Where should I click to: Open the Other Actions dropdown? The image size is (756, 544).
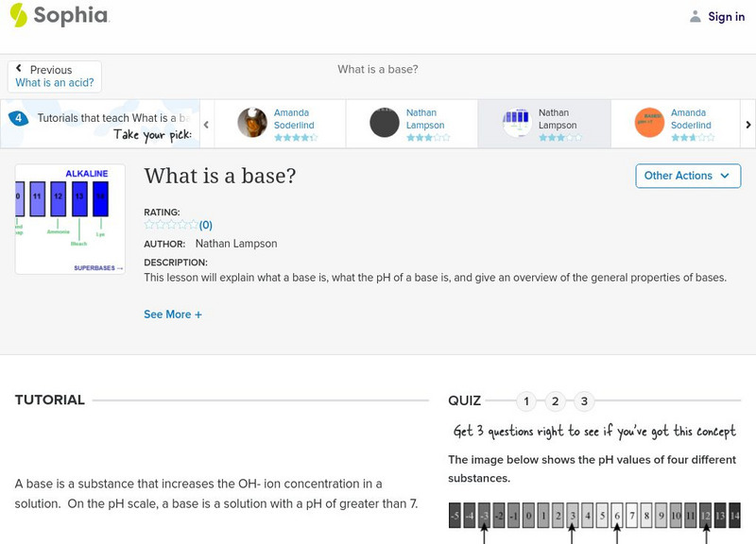687,176
